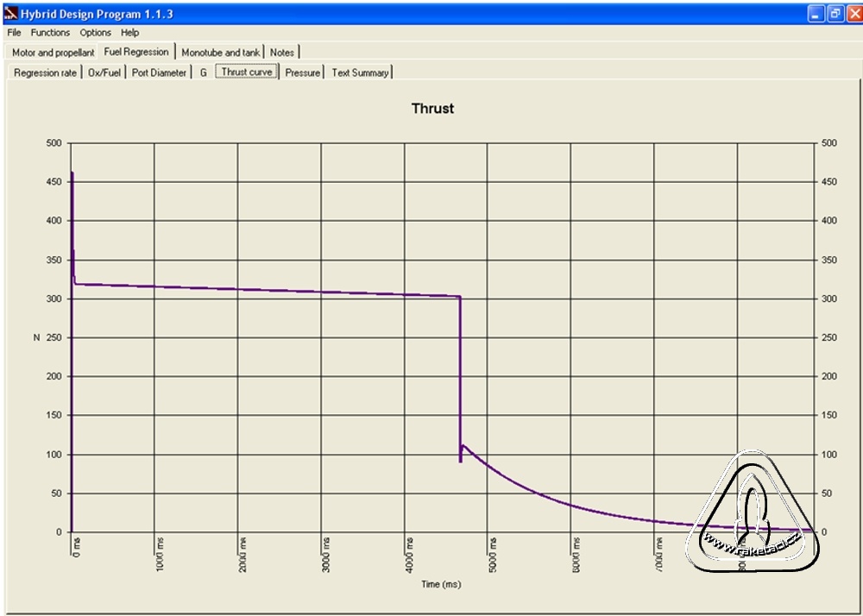Display the Pressure sub-tab
This screenshot has height=616, width=863.
coord(302,73)
